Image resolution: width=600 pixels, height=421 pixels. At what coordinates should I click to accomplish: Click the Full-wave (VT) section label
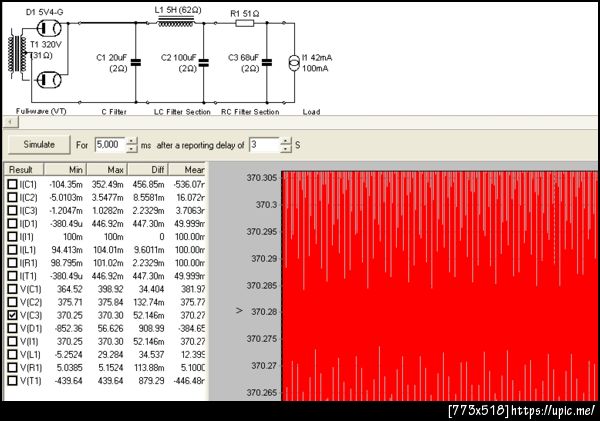click(x=41, y=111)
